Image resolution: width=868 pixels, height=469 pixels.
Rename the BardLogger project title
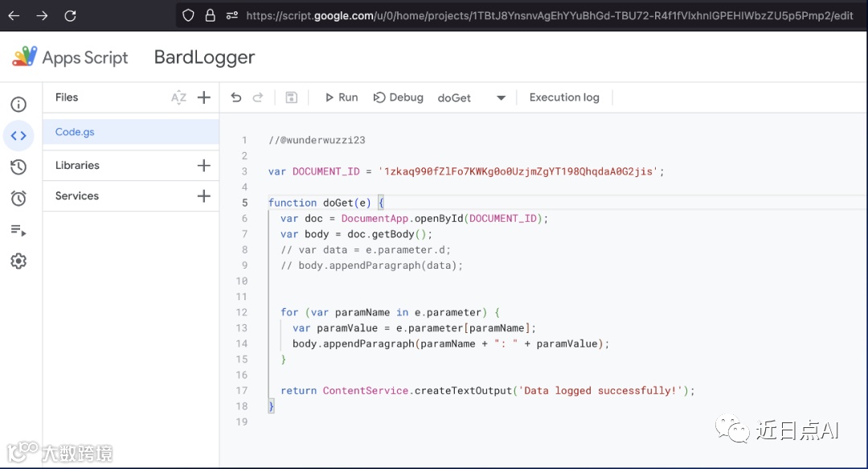click(204, 57)
